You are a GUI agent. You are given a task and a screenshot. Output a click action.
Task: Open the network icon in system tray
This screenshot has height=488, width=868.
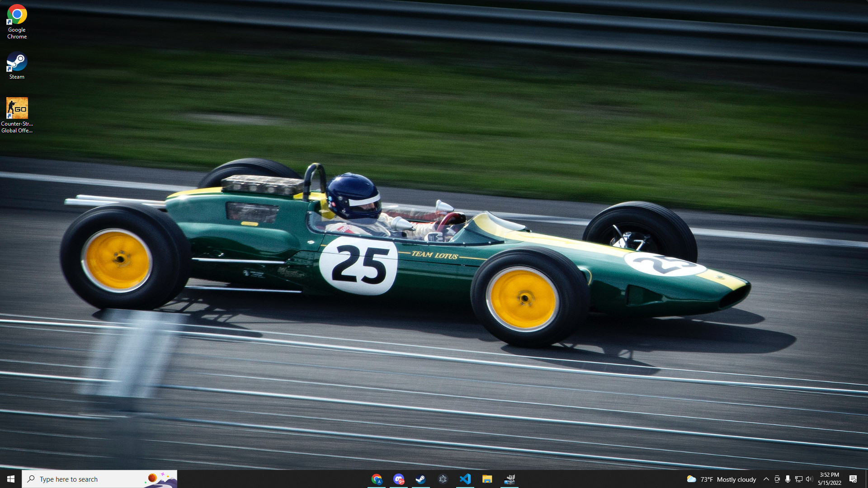click(799, 479)
